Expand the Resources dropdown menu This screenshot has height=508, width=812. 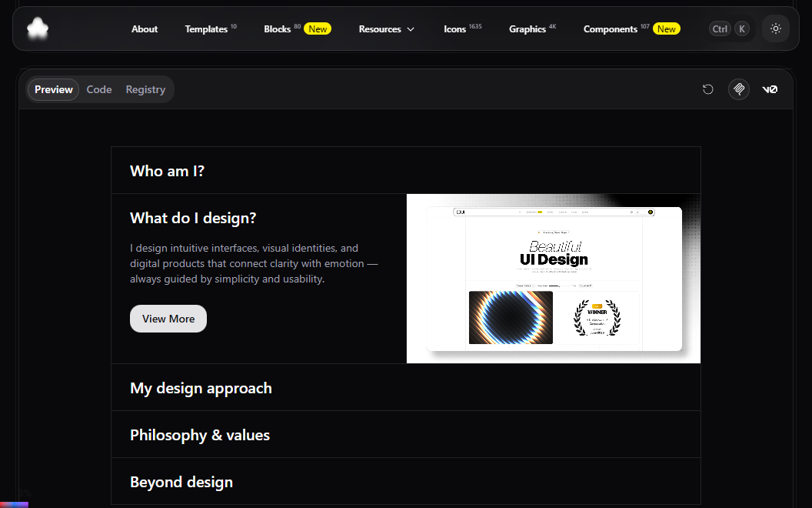point(386,28)
